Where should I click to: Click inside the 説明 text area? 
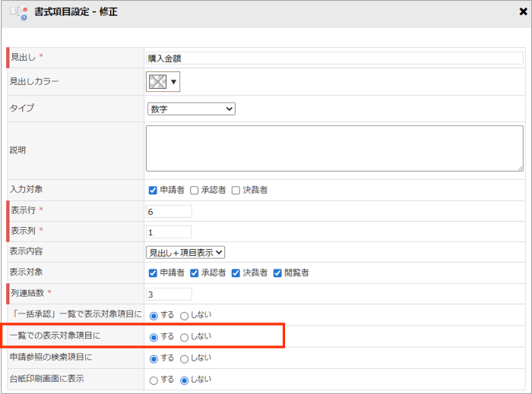[334, 148]
